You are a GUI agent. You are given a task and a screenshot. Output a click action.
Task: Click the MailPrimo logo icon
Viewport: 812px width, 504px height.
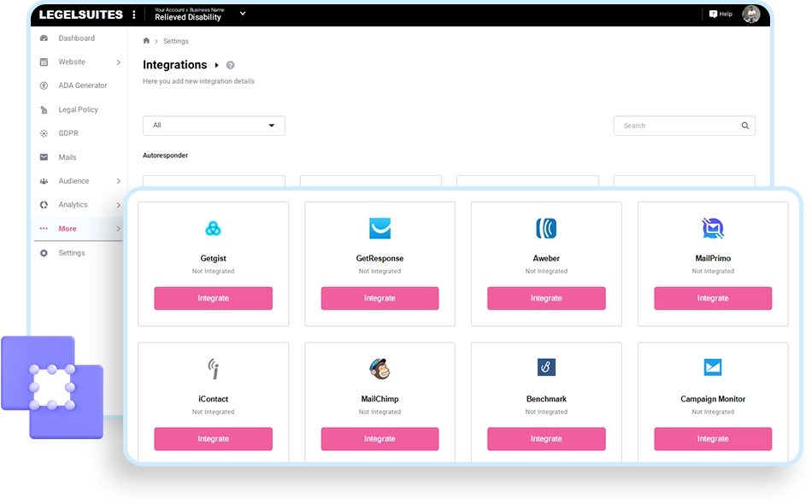click(713, 228)
